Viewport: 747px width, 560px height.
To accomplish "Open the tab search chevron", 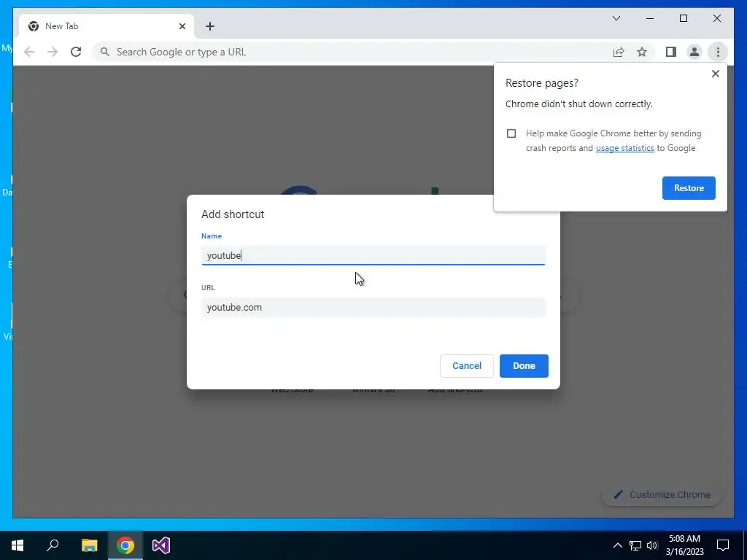I will (616, 18).
